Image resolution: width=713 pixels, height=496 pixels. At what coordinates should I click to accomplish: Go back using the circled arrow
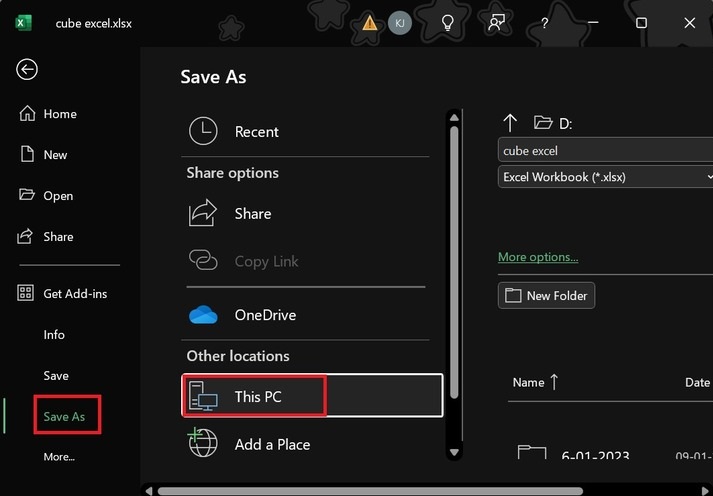coord(27,70)
